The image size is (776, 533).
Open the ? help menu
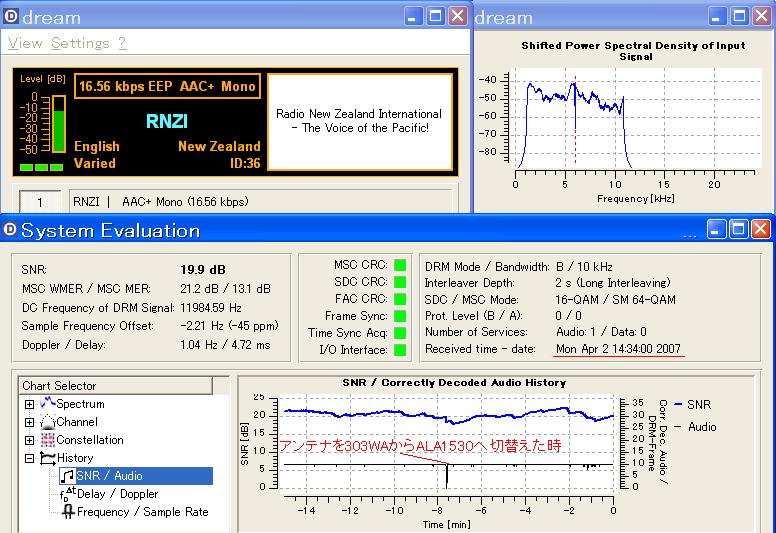pos(122,44)
